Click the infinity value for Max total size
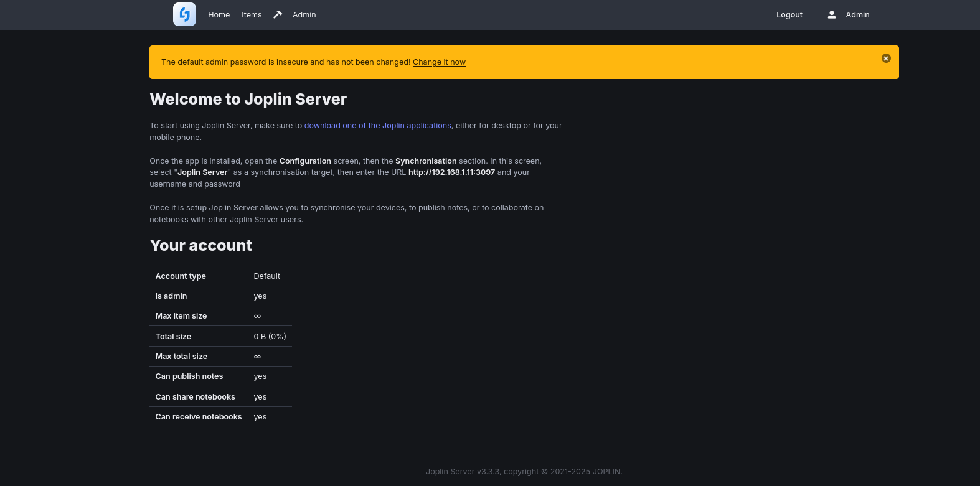Screen dimensions: 980x486 (x=257, y=357)
